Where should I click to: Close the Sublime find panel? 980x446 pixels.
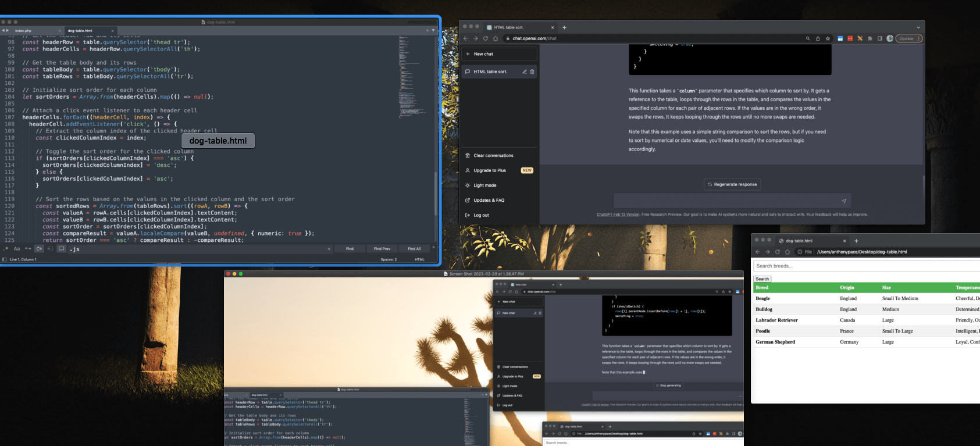click(x=434, y=247)
